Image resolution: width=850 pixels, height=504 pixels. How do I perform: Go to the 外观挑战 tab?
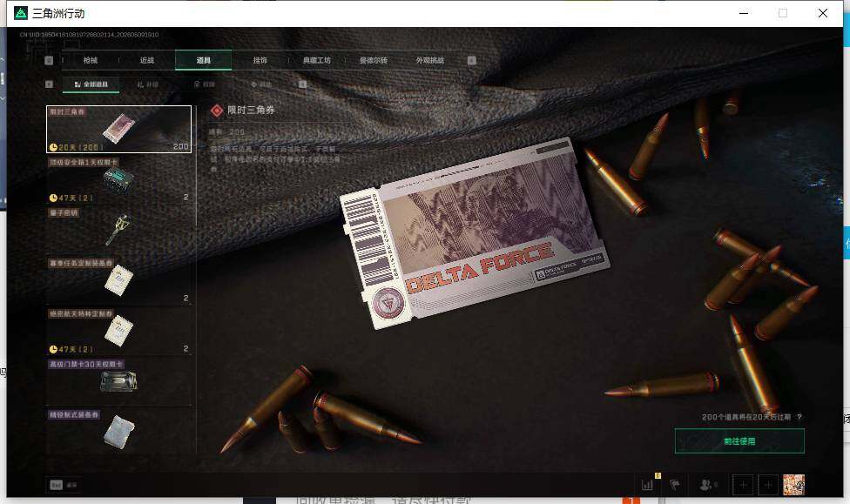click(430, 60)
